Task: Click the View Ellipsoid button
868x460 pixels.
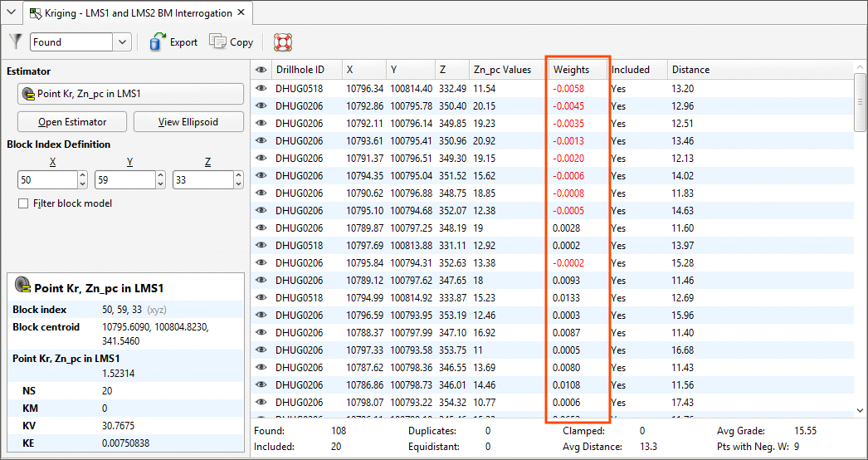Action: [188, 122]
